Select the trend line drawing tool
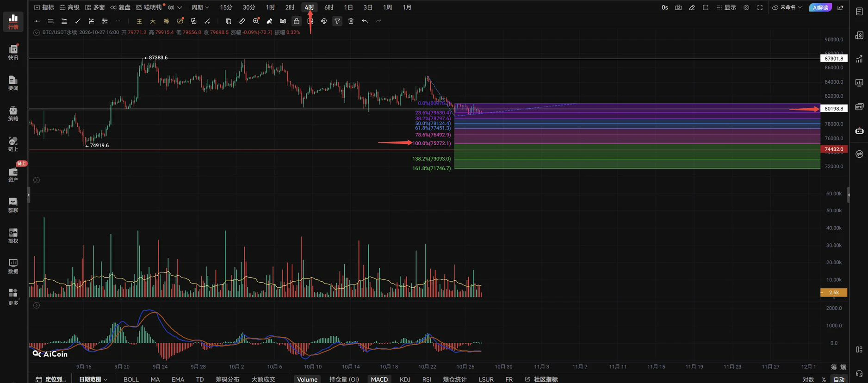868x383 pixels. coord(78,21)
